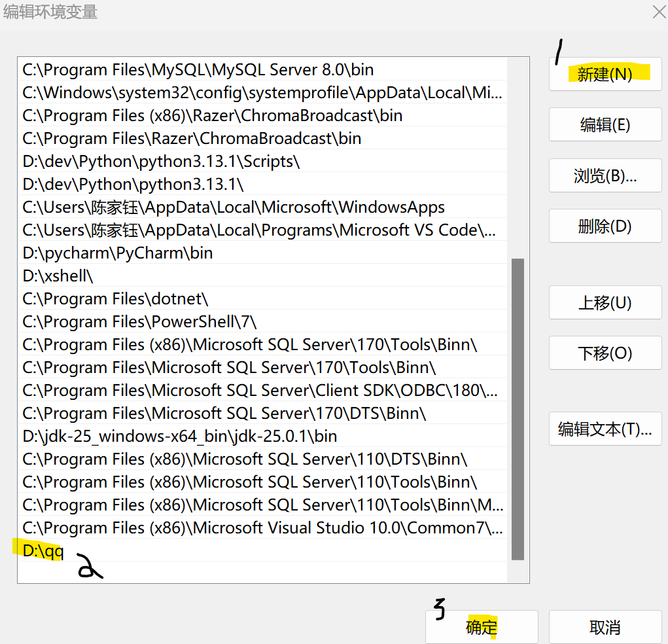668x644 pixels.
Task: Select the Microsoft VS Code path entry
Action: click(x=262, y=230)
